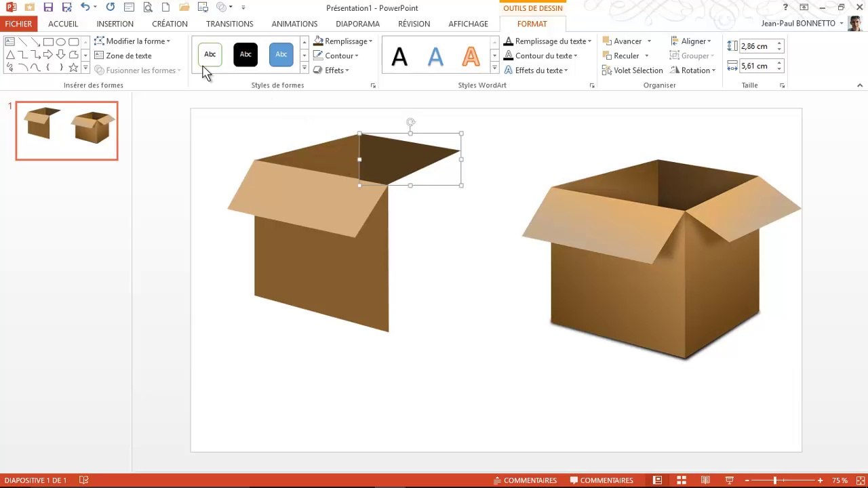The image size is (868, 488).
Task: Open print preview from quick access toolbar
Action: coord(147,7)
